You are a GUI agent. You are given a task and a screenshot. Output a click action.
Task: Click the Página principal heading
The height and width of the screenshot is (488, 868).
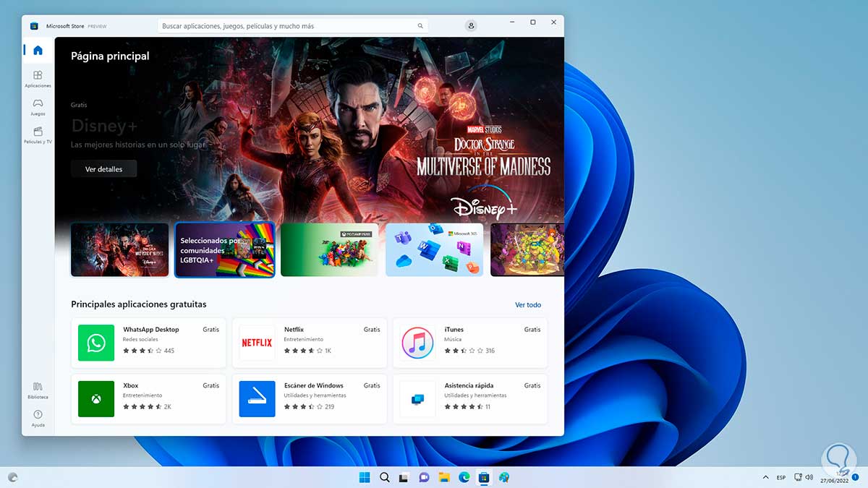click(x=110, y=56)
